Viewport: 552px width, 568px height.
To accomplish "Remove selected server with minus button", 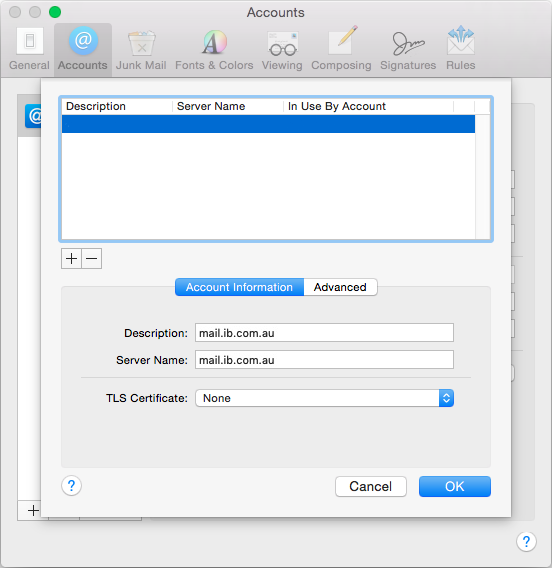I will pos(92,259).
